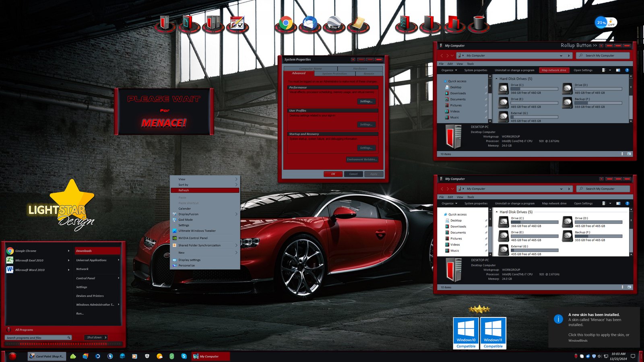This screenshot has width=644, height=362.
Task: Click the weather sun taskbar icon
Action: [159, 356]
